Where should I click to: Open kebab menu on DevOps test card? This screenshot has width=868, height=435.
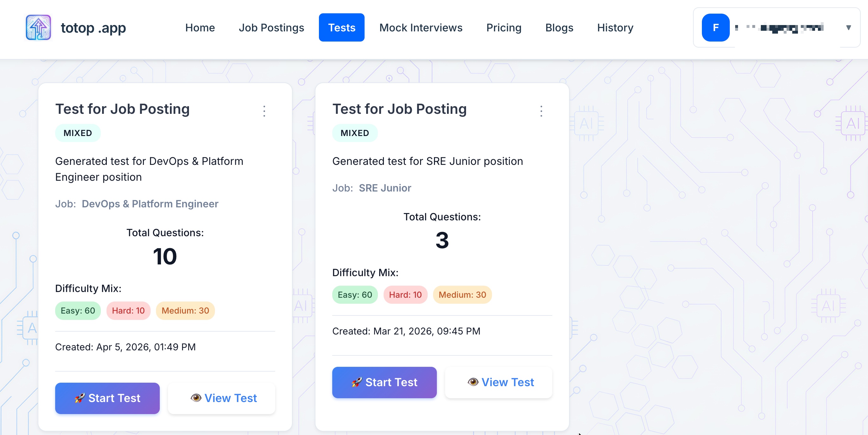[264, 111]
